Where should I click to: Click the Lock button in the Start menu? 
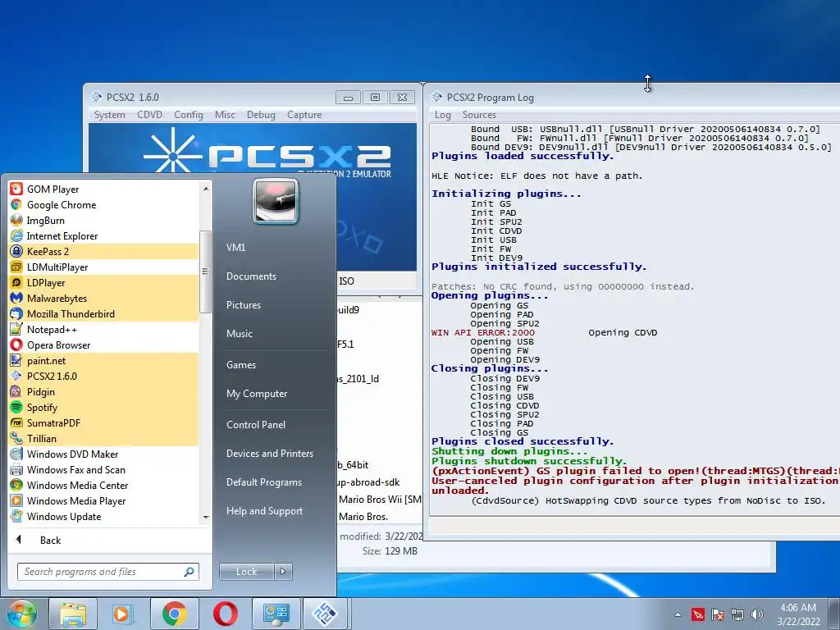click(246, 572)
